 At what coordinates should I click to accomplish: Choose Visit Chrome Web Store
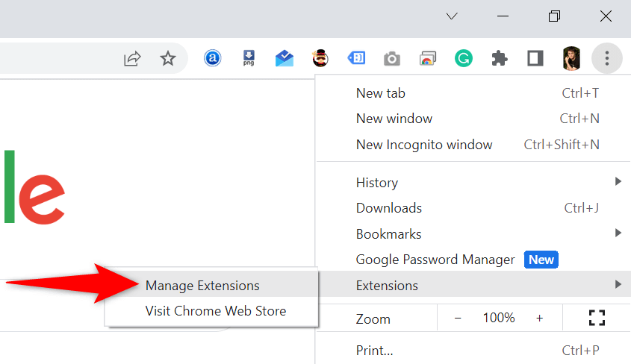tap(216, 311)
